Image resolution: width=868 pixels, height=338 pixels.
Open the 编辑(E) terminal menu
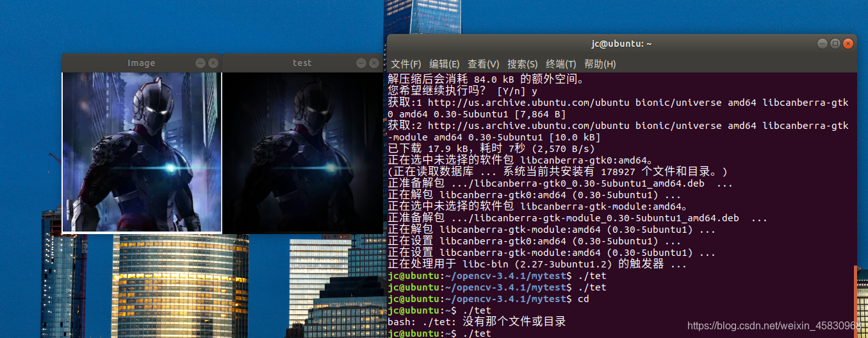pos(445,64)
